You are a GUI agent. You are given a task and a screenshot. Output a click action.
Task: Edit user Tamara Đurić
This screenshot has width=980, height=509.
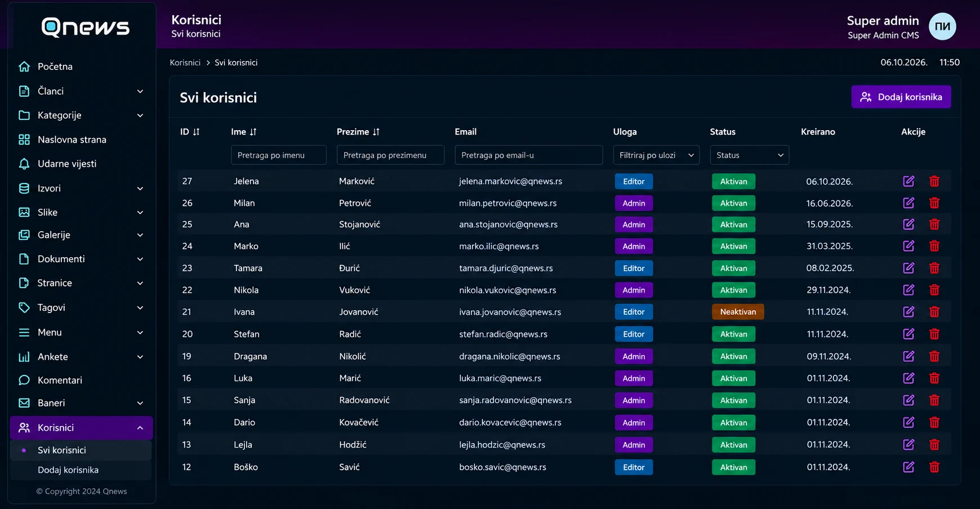(908, 268)
